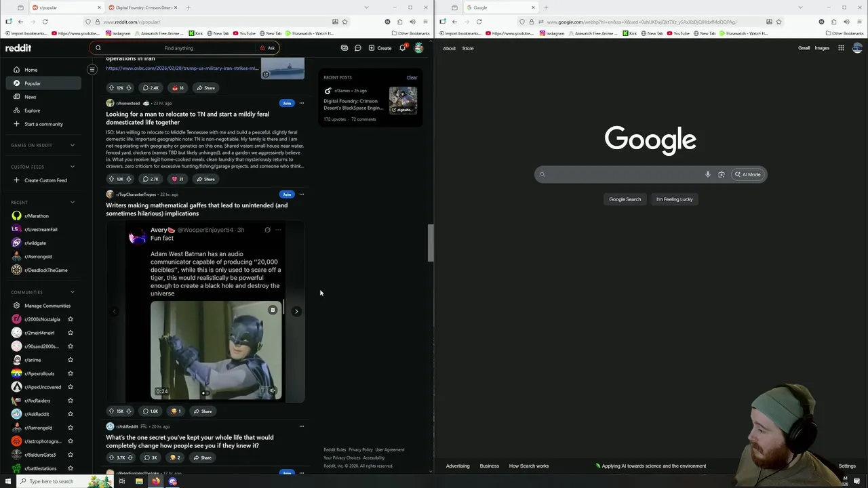Open comments on the Batman decibels post

click(x=150, y=411)
